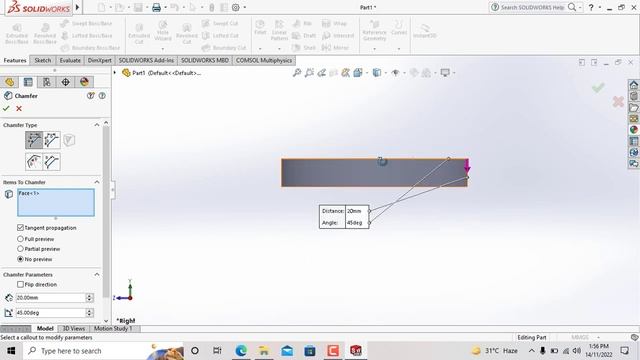
Task: Collapse the Chamfer Parameters section
Action: [97, 274]
